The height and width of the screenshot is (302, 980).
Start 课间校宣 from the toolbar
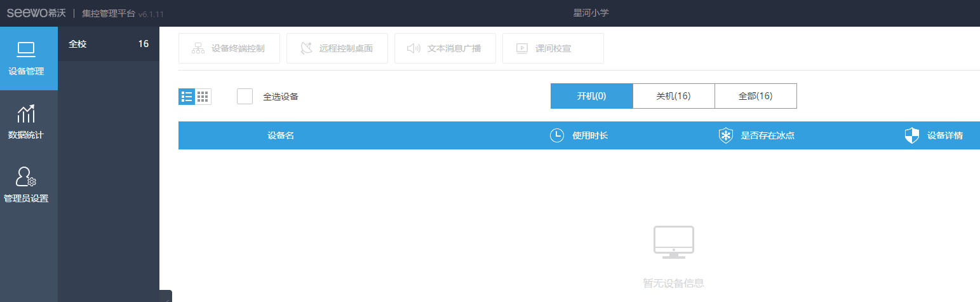(553, 48)
